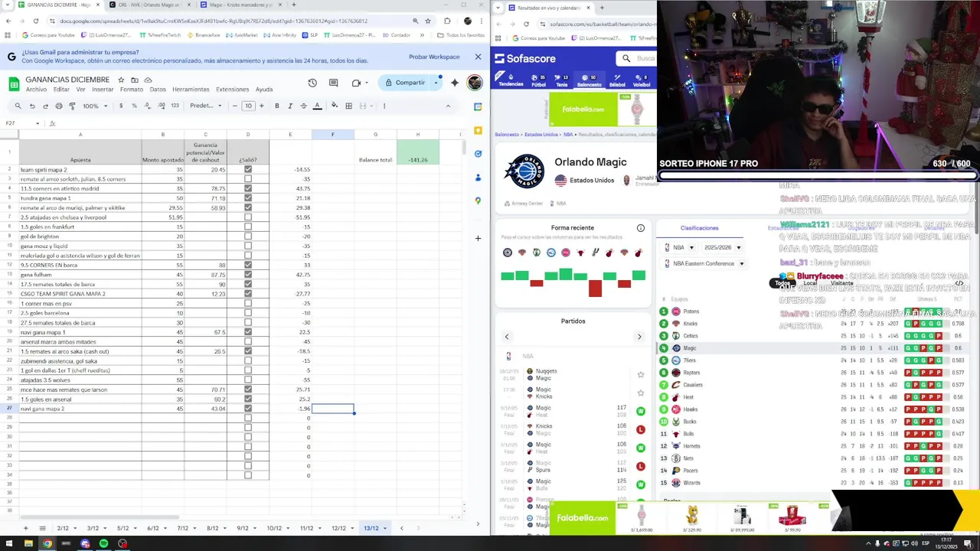Toggle checkbox in gana fulham row
The height and width of the screenshot is (551, 980).
pos(247,275)
